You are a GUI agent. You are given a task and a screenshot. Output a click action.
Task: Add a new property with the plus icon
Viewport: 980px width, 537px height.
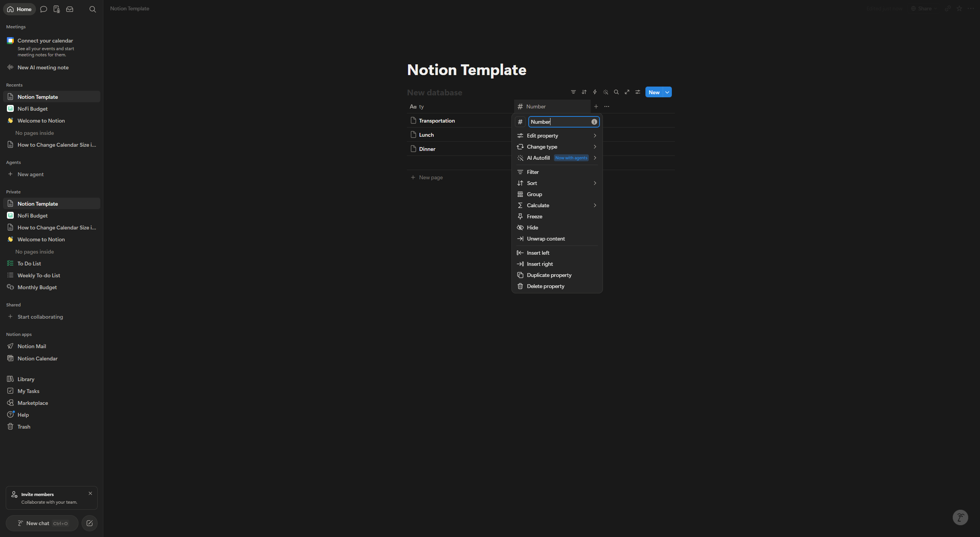point(596,106)
